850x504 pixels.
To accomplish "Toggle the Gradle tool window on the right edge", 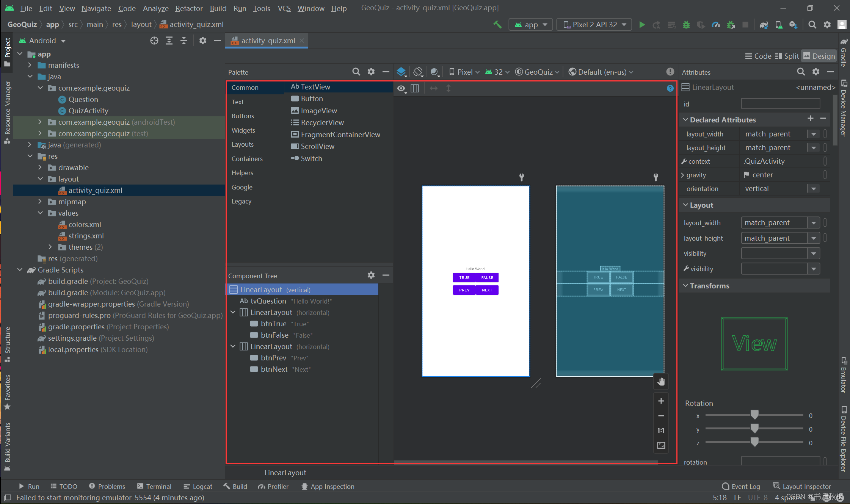I will click(x=843, y=53).
